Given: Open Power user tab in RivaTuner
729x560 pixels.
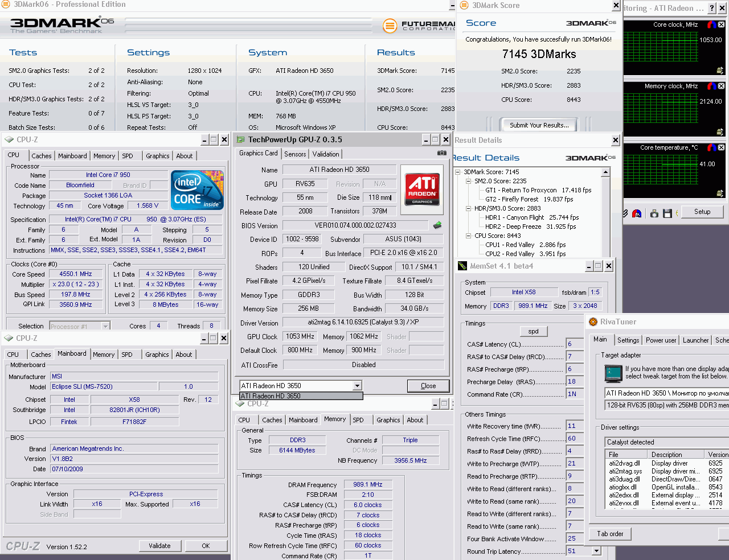Looking at the screenshot, I should pos(661,340).
